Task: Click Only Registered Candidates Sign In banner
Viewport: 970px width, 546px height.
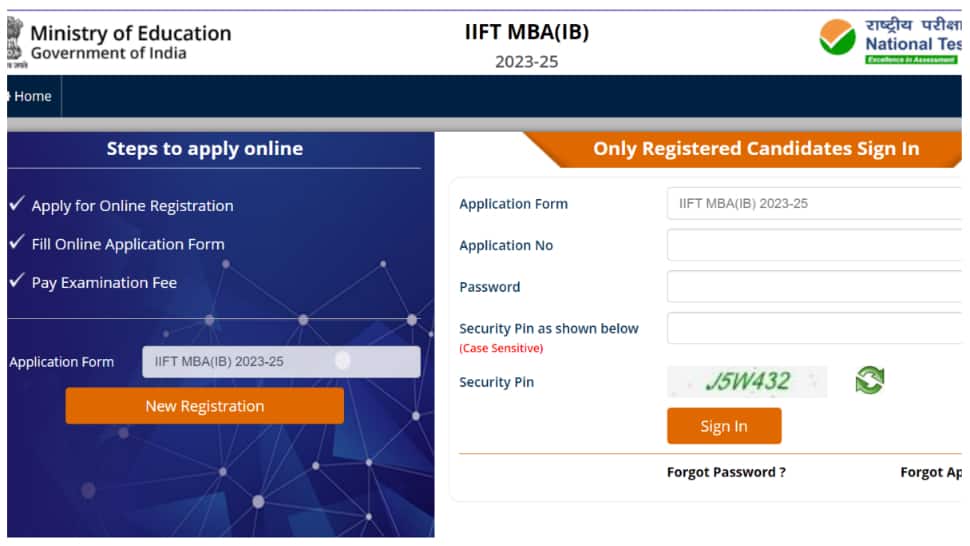Action: point(756,148)
